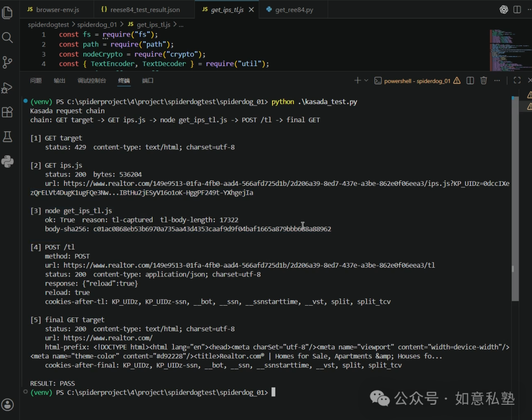Open the Explorer view in activity bar
Image resolution: width=532 pixels, height=420 pixels.
pyautogui.click(x=7, y=12)
